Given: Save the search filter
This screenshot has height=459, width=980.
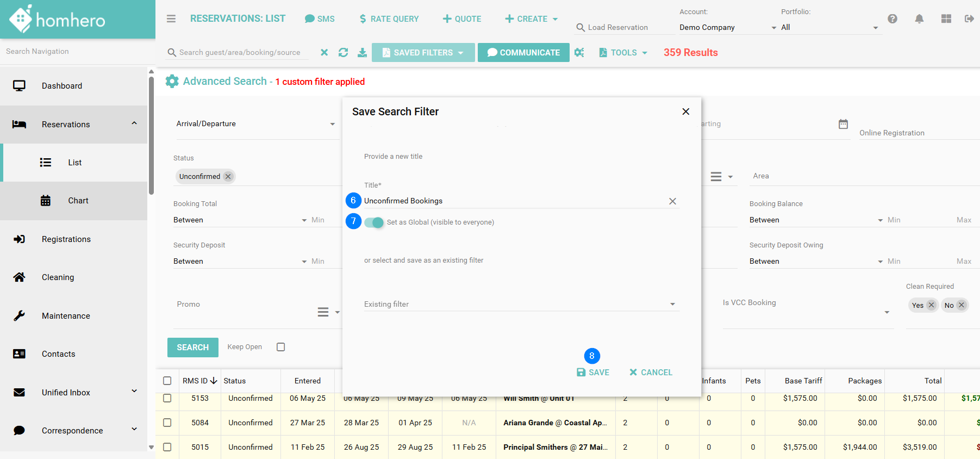Looking at the screenshot, I should click(593, 373).
